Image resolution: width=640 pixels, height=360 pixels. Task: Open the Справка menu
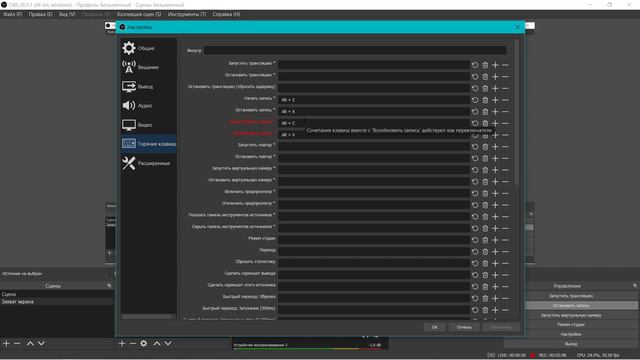[226, 14]
